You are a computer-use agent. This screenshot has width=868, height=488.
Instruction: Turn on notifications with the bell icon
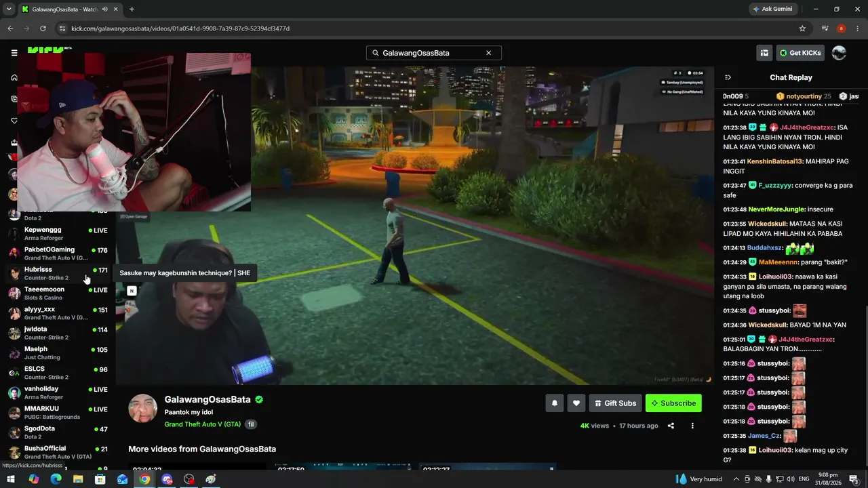click(554, 403)
